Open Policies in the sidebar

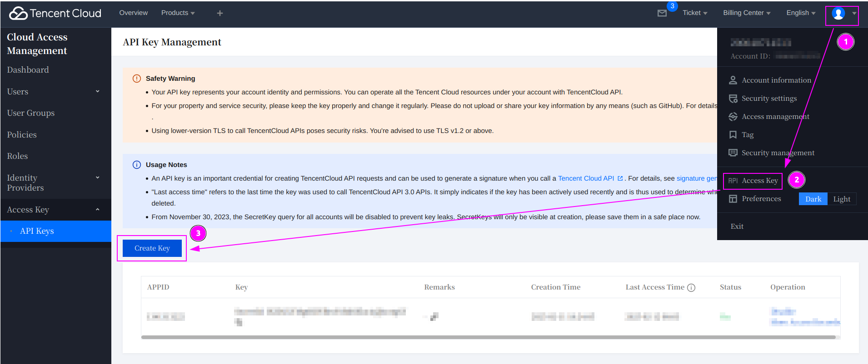(22, 134)
